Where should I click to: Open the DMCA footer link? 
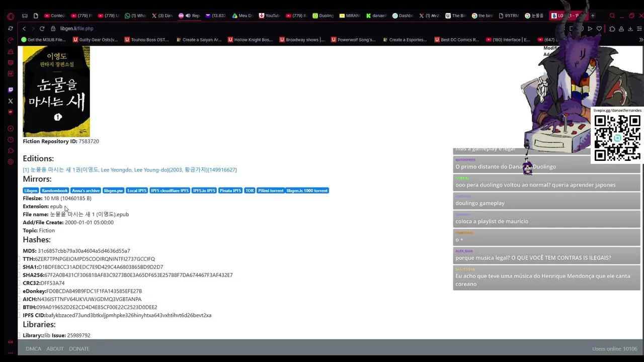coord(33,349)
